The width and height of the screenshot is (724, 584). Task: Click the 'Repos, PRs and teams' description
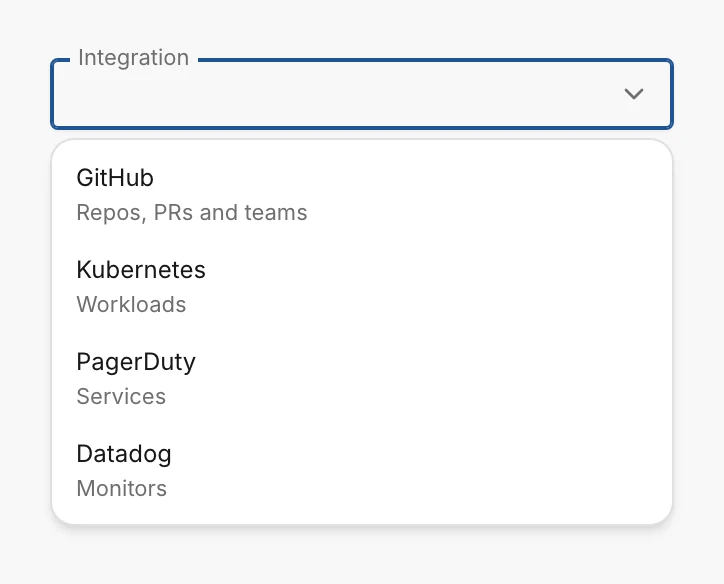pyautogui.click(x=192, y=213)
